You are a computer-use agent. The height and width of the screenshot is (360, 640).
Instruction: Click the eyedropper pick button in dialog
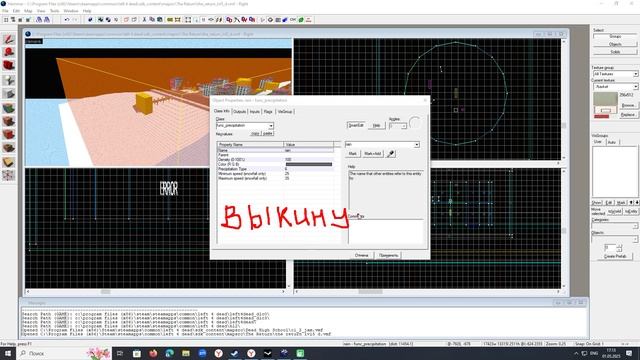[x=391, y=154]
